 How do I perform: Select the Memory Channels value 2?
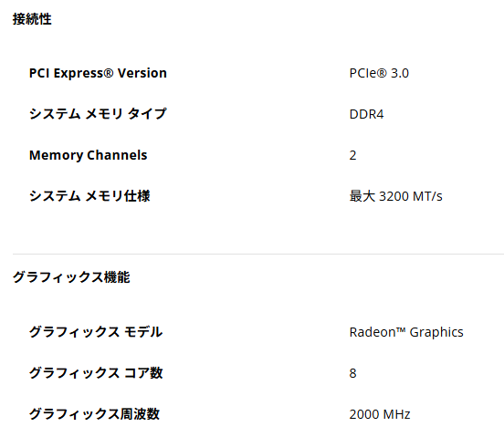click(353, 155)
